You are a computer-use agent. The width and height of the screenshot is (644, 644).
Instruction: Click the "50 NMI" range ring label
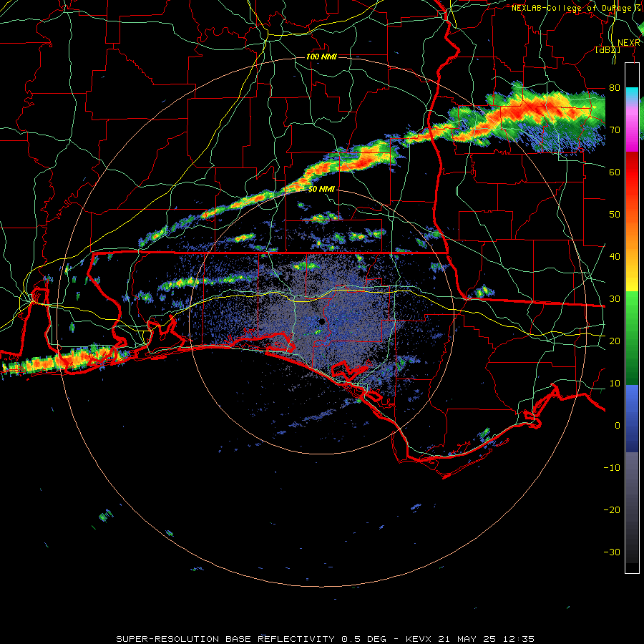pos(321,190)
